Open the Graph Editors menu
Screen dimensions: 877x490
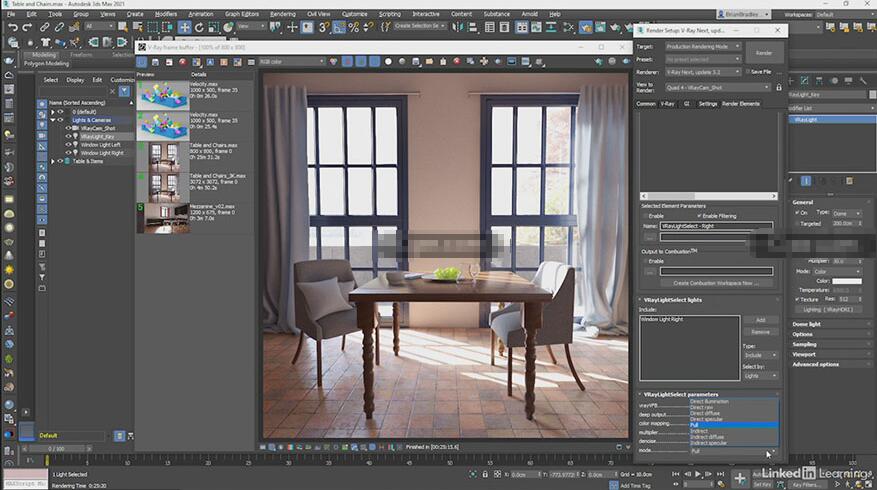tap(242, 14)
